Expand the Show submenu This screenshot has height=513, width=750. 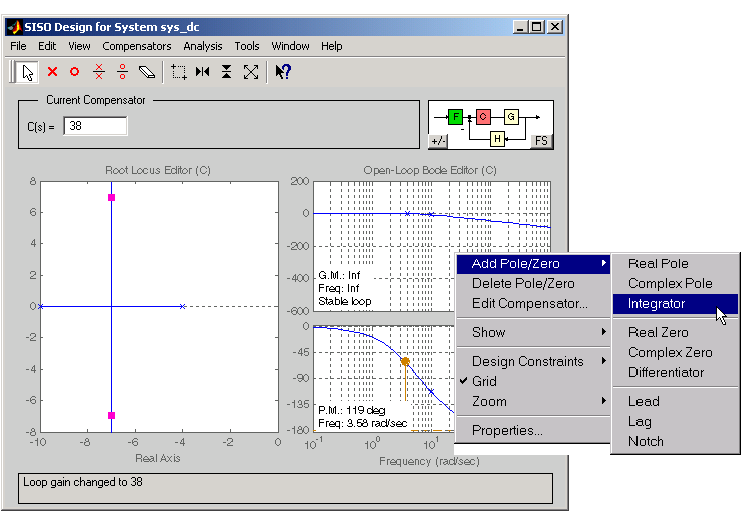coord(533,332)
